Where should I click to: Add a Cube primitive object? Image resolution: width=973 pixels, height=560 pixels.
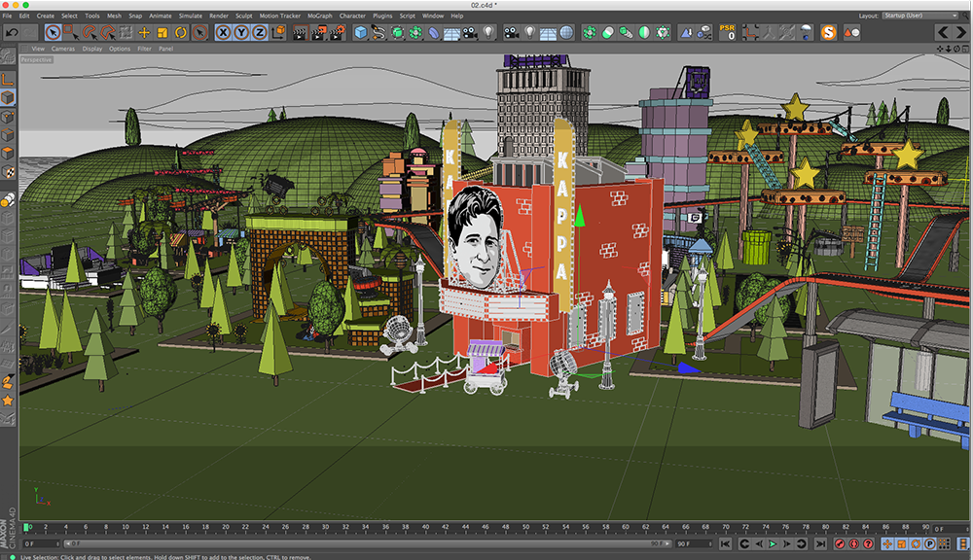click(x=360, y=32)
